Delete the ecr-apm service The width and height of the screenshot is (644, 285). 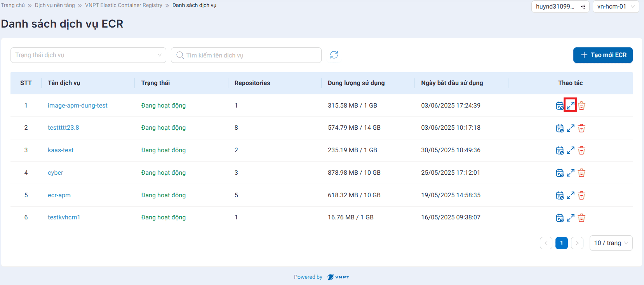click(x=581, y=195)
